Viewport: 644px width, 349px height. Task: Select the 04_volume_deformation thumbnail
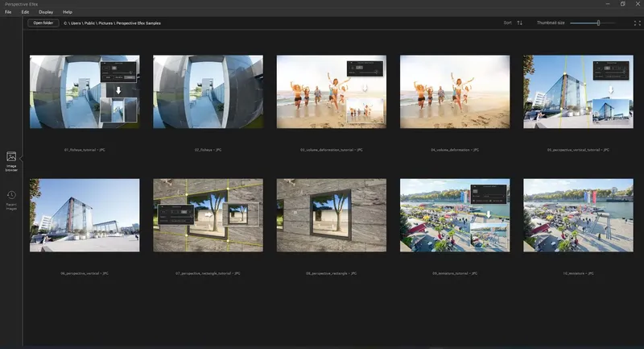tap(455, 92)
